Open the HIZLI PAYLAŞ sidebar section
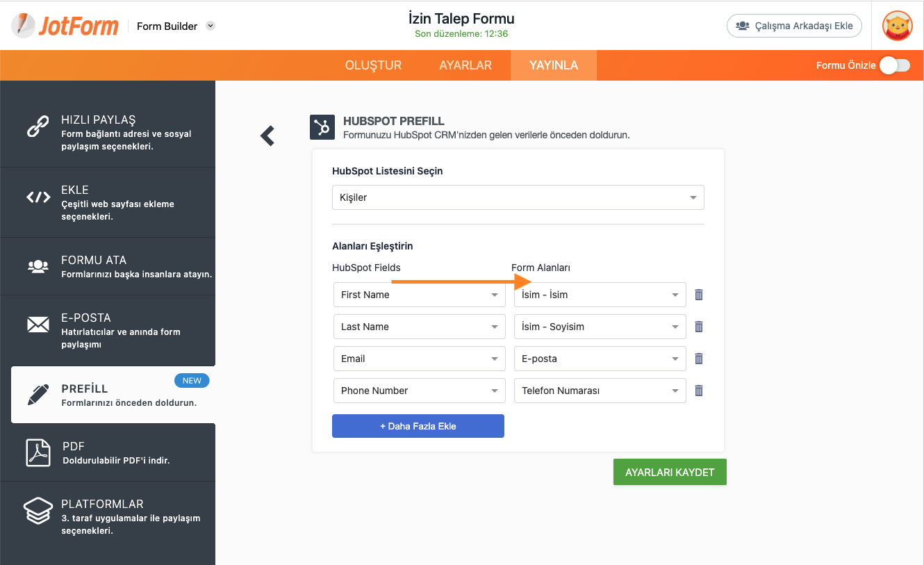The width and height of the screenshot is (924, 565). pos(108,132)
